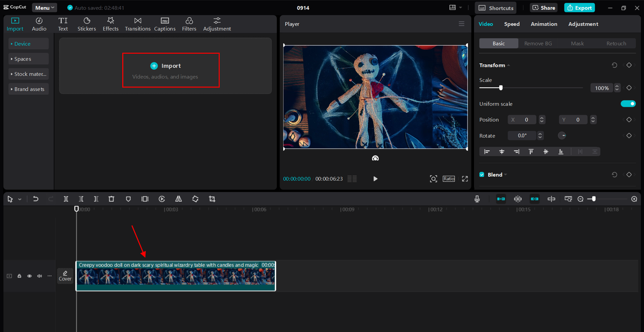Click the timeline zoom out minus icon
The height and width of the screenshot is (332, 644).
(581, 199)
